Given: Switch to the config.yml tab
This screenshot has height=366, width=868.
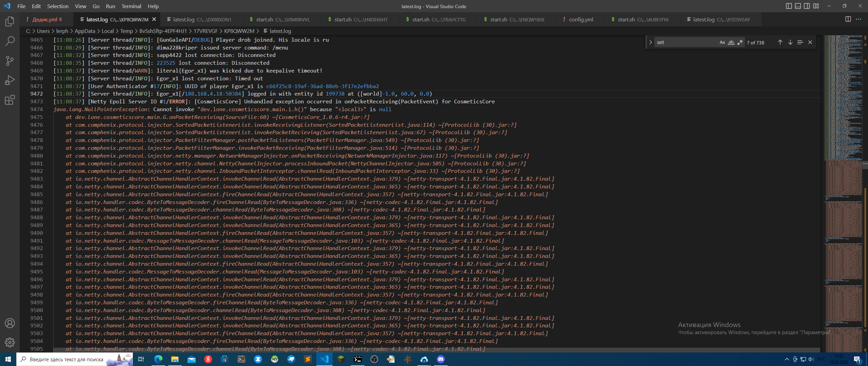Looking at the screenshot, I should (x=580, y=19).
